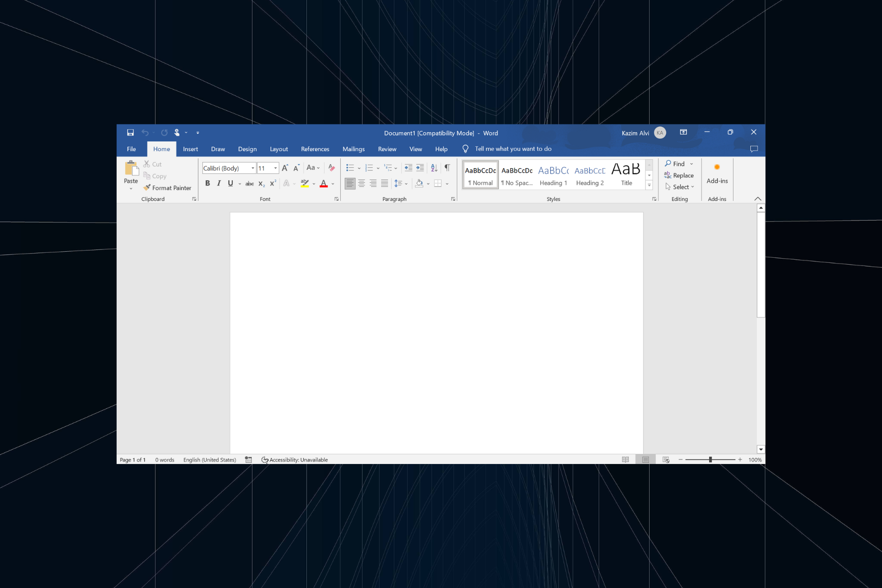Viewport: 882px width, 588px height.
Task: Click the vertical scrollbar down arrow
Action: click(761, 449)
